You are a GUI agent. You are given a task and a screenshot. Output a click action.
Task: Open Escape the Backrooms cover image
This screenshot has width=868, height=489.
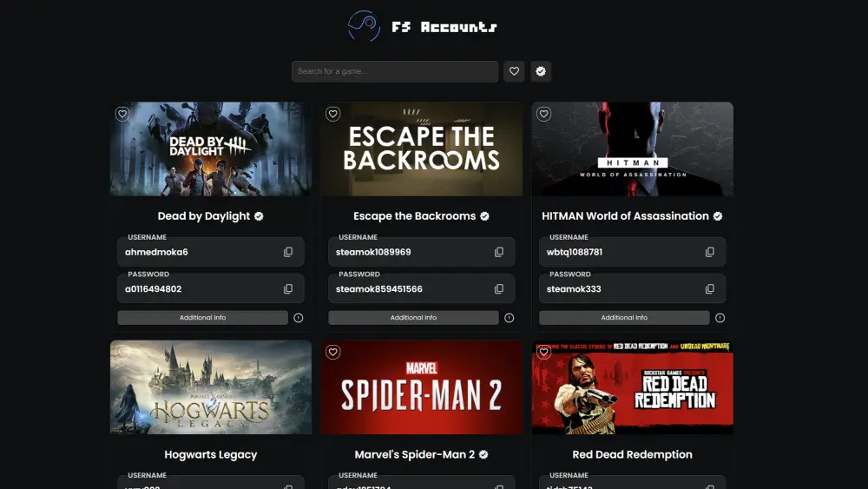pyautogui.click(x=421, y=149)
